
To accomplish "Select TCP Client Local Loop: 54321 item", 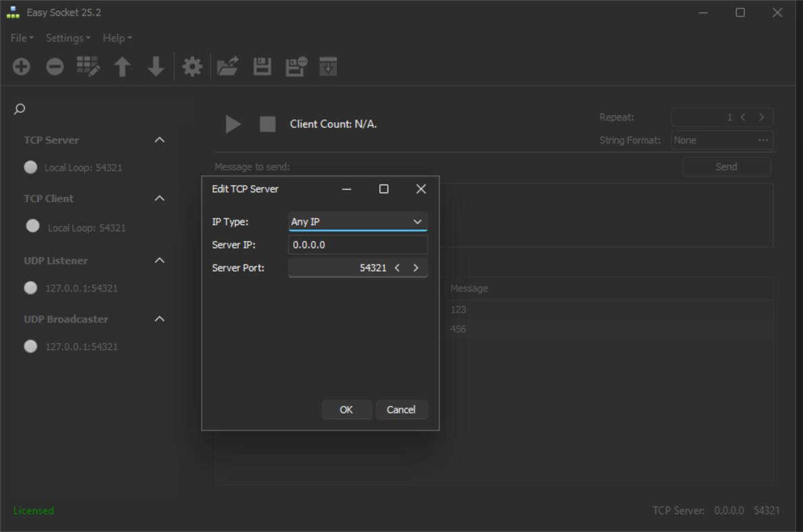I will point(87,228).
